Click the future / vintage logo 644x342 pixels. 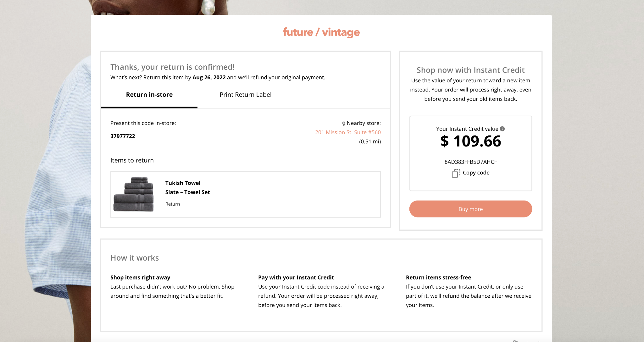(x=321, y=32)
